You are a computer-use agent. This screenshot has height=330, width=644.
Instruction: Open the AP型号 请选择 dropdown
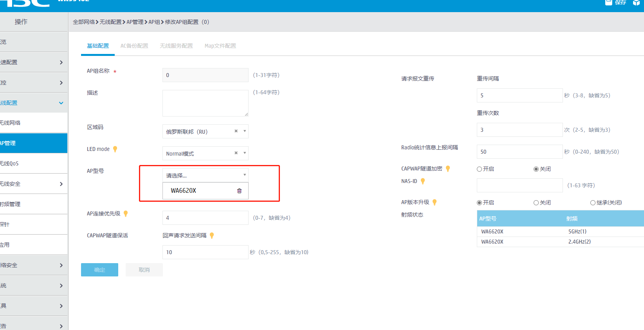[x=206, y=175]
